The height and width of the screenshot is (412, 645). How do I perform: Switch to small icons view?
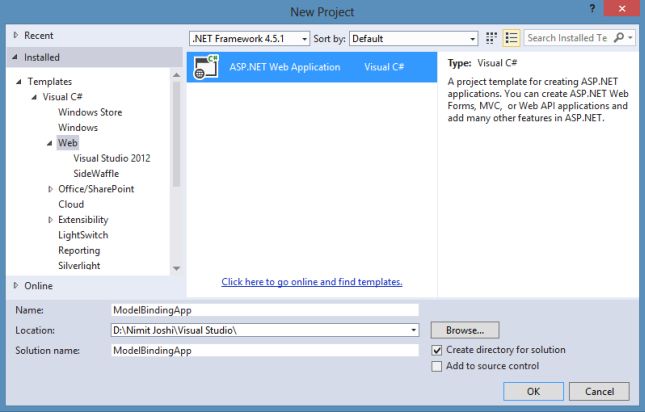coord(491,38)
